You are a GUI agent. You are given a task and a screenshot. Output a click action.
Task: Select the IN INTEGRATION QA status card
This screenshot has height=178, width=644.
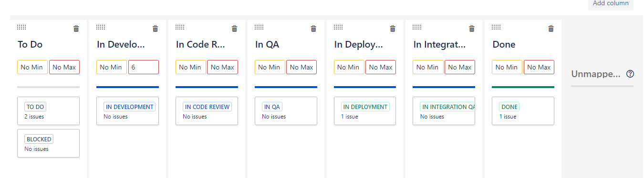pos(444,111)
